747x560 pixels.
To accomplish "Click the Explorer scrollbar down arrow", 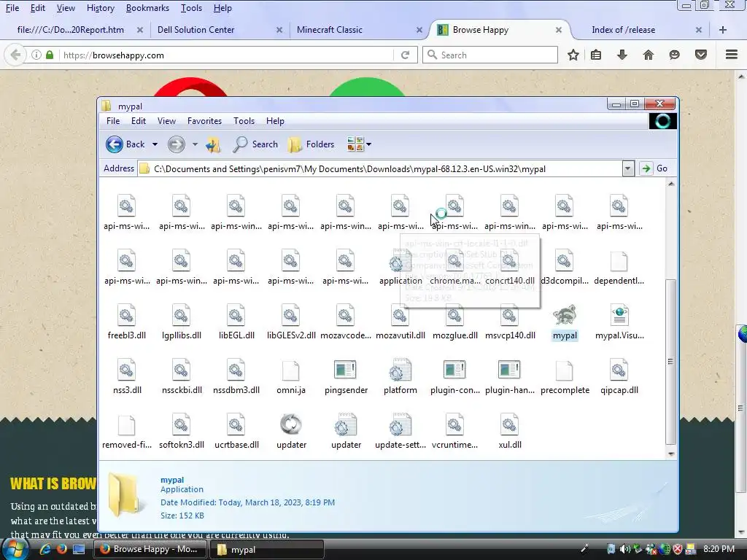I will click(671, 454).
